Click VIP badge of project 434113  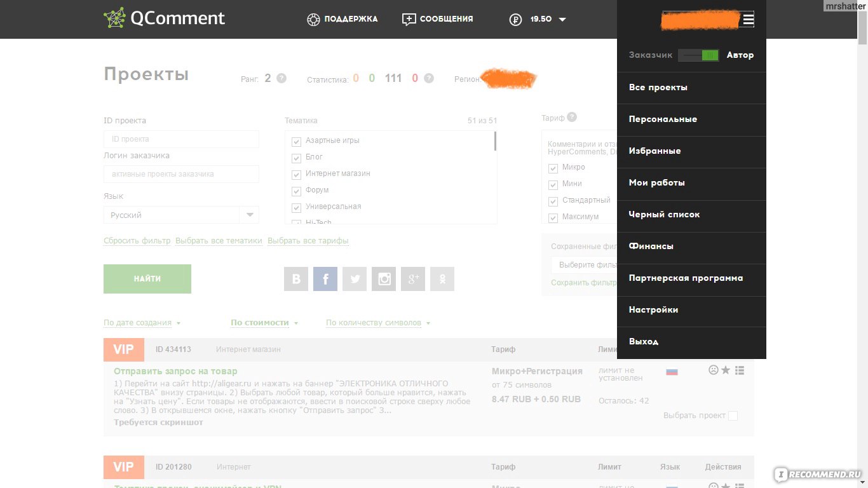[x=125, y=349]
